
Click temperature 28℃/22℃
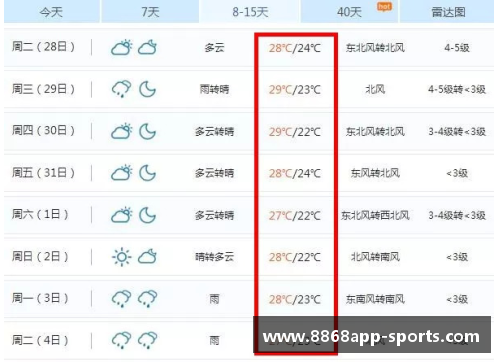295,257
